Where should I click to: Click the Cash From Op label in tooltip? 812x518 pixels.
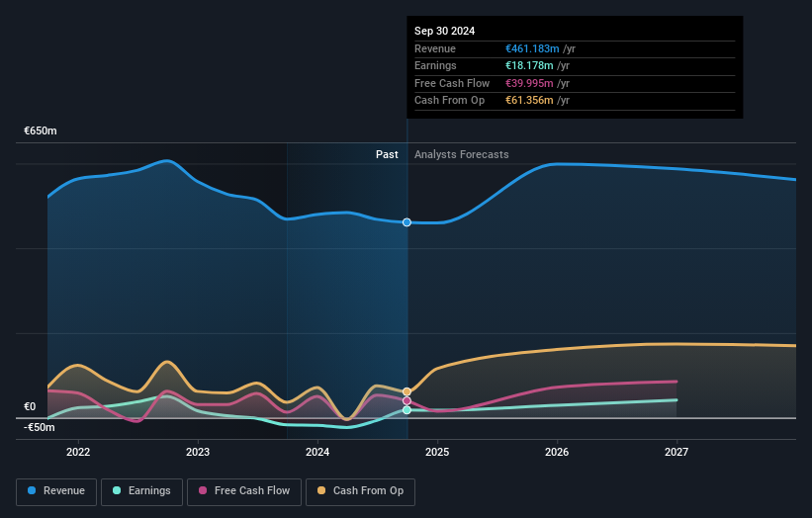(x=449, y=101)
